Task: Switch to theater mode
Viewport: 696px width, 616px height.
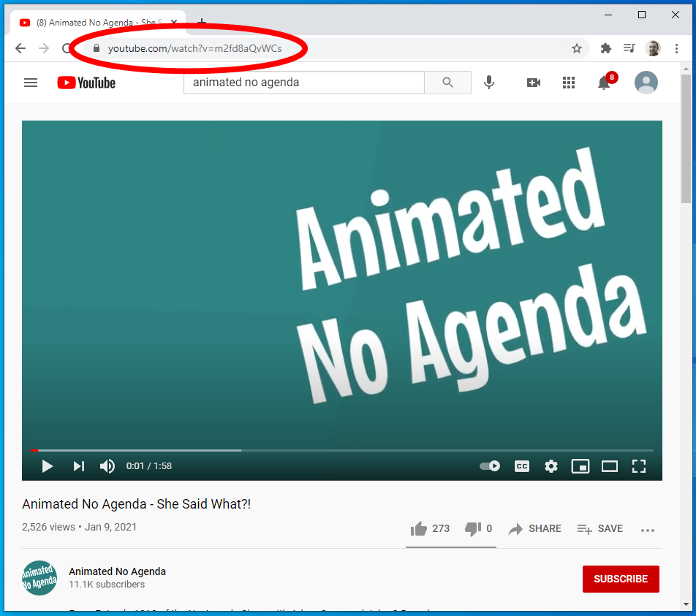Action: pos(610,466)
